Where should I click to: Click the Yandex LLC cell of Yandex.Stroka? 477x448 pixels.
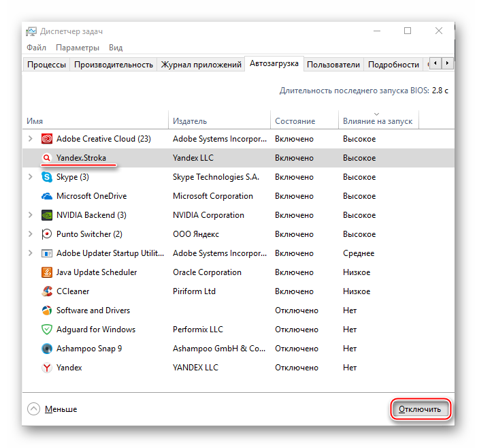193,158
